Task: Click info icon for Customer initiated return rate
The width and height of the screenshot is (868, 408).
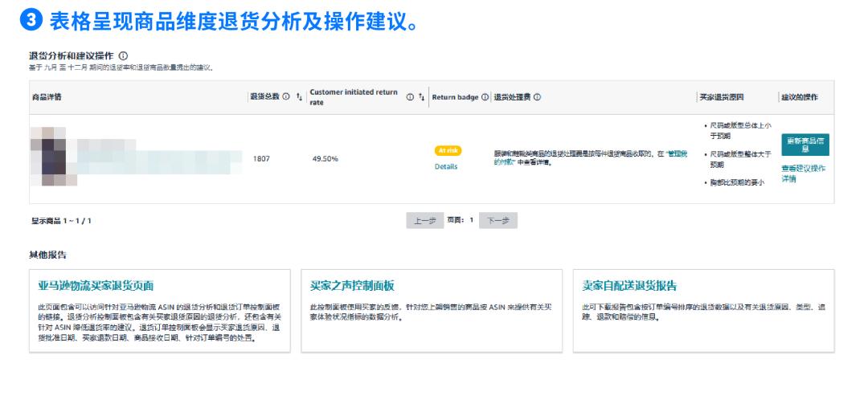Action: pos(410,97)
